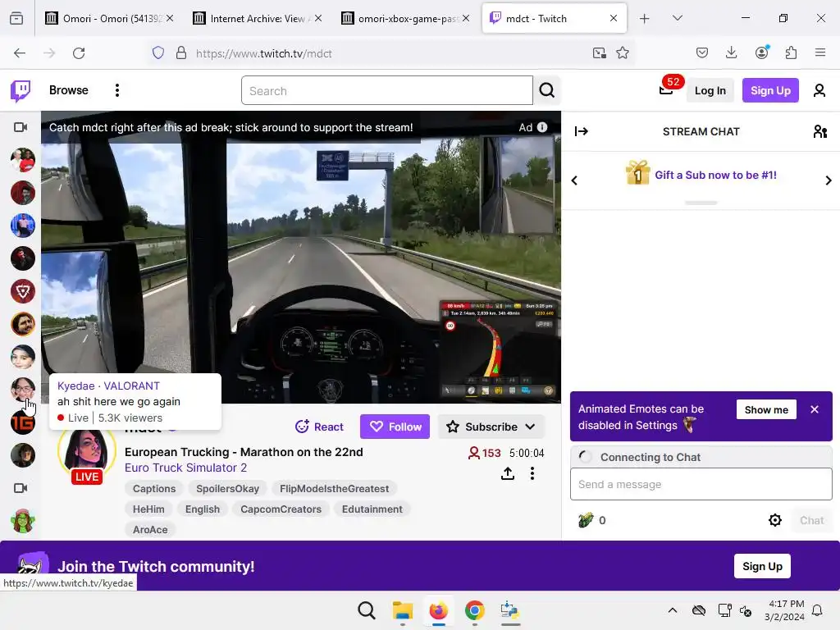Go back to the previous page
Screen dimensions: 840x630
[x=20, y=53]
